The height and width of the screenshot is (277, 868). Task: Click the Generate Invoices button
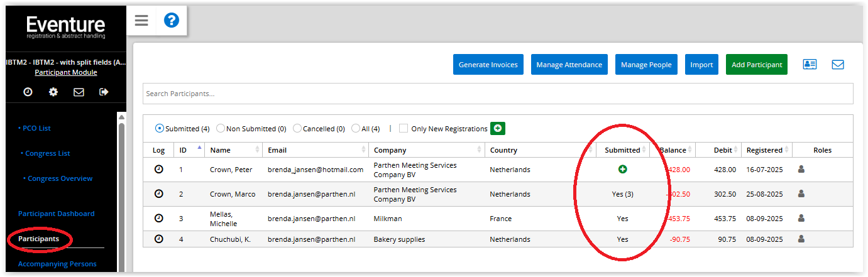(488, 65)
